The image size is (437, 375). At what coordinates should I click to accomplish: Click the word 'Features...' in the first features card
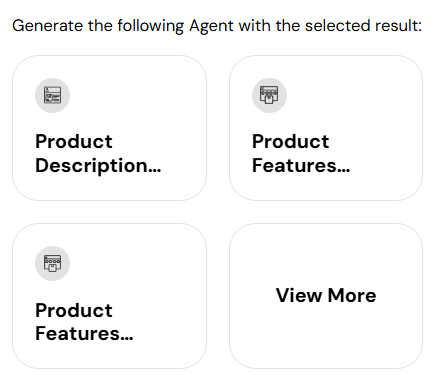pos(301,165)
